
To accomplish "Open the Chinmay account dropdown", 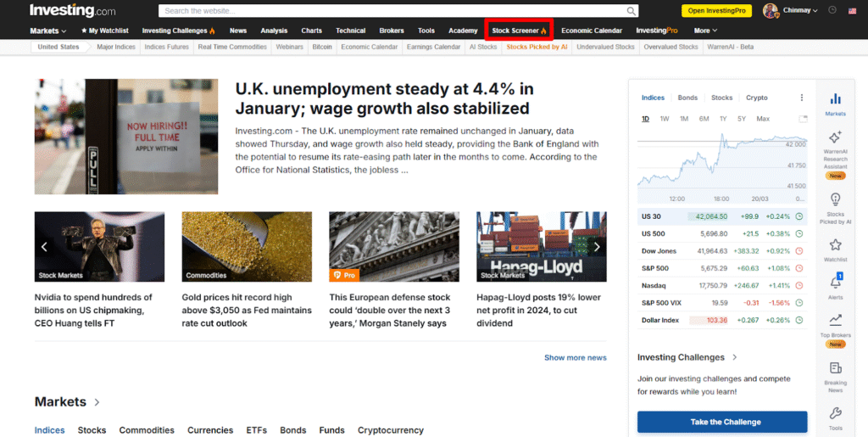I will pyautogui.click(x=792, y=11).
